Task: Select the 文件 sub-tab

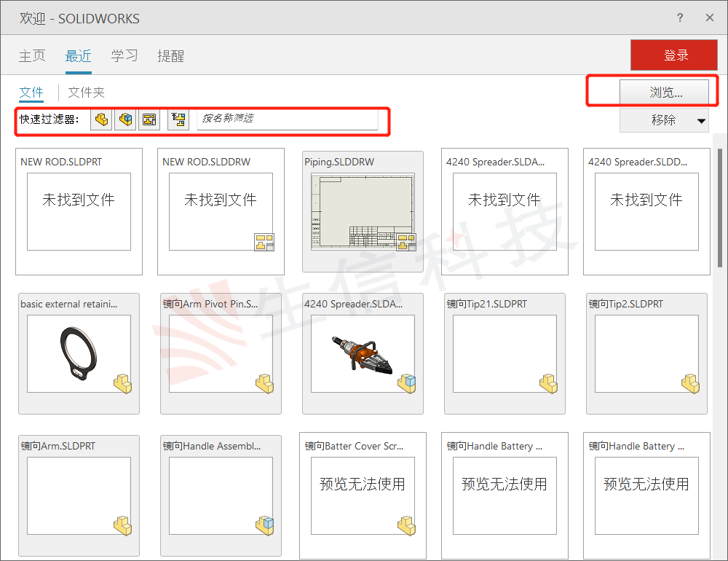Action: click(31, 92)
